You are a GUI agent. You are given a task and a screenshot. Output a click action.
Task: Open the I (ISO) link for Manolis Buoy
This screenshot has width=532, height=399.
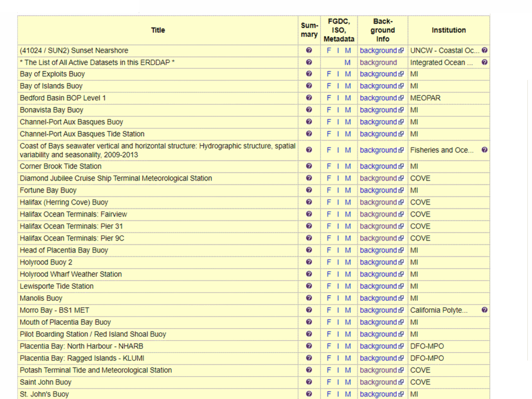[x=338, y=298]
